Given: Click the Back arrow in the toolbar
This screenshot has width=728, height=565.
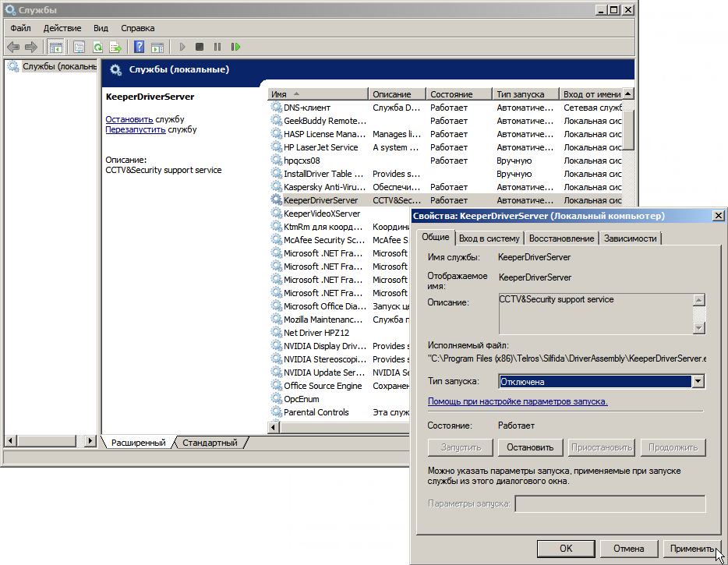Looking at the screenshot, I should 13,48.
